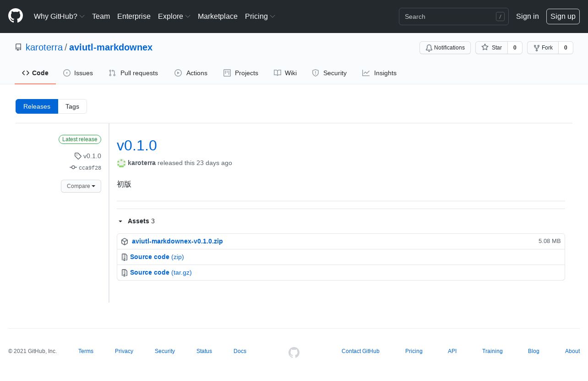Open API link in footer
Image resolution: width=588 pixels, height=381 pixels.
452,351
